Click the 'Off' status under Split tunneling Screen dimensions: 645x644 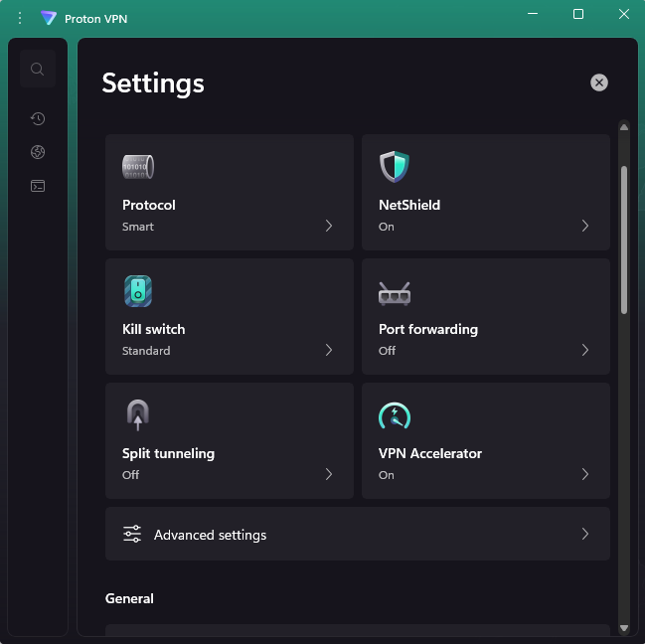[x=130, y=475]
